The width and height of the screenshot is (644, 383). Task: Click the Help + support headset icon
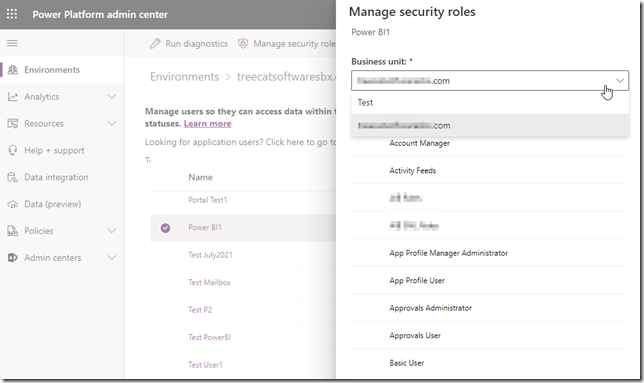tap(13, 150)
